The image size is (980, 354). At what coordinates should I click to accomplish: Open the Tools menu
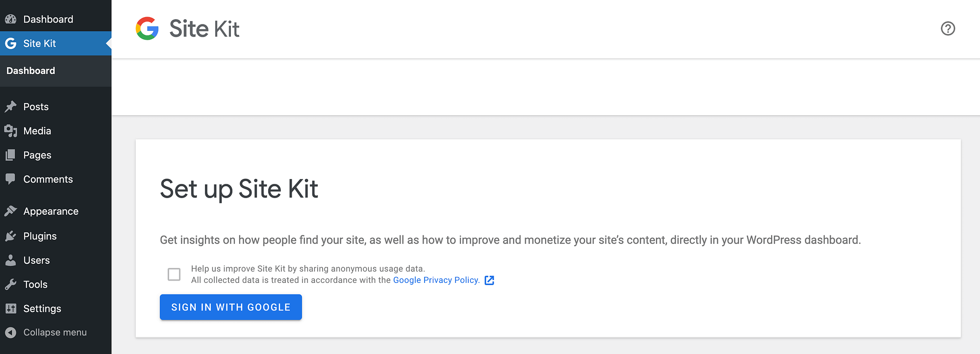pos(56,284)
